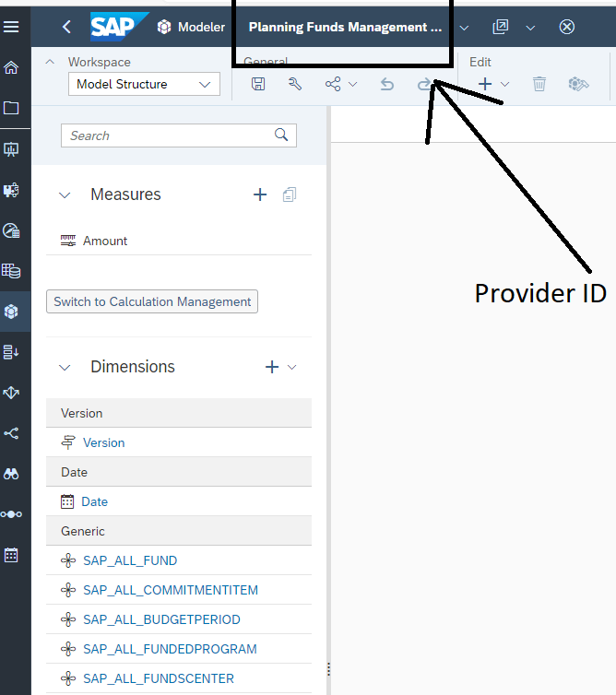
Task: Open dropdown arrow next to Edit plus
Action: coord(504,84)
